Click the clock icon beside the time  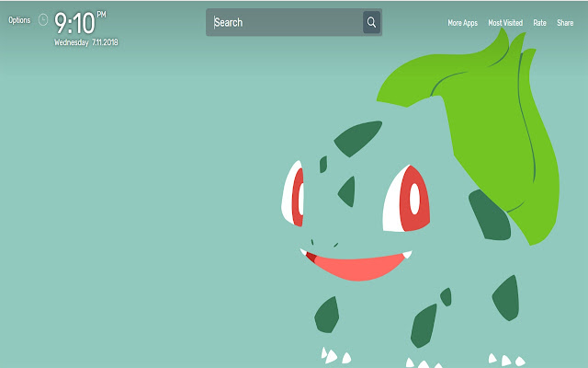pyautogui.click(x=43, y=20)
